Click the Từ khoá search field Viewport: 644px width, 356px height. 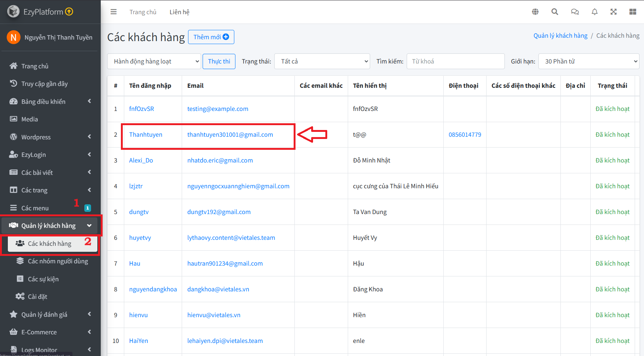pyautogui.click(x=456, y=61)
